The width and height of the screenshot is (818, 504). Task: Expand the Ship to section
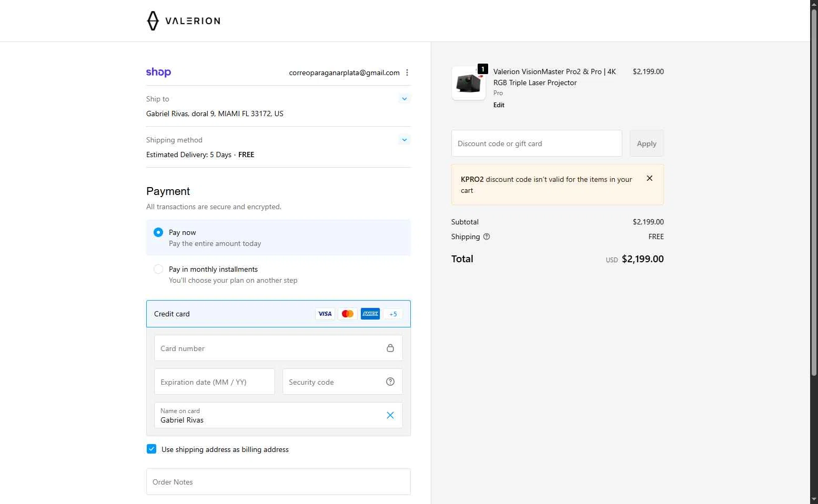(x=404, y=99)
